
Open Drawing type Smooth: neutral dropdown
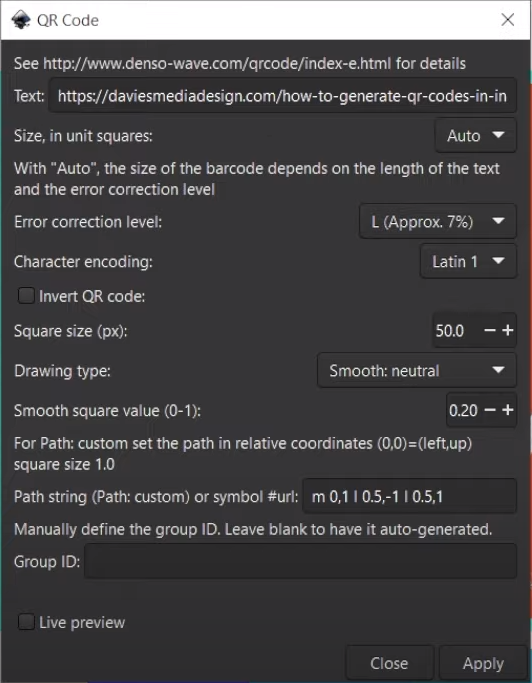(417, 371)
